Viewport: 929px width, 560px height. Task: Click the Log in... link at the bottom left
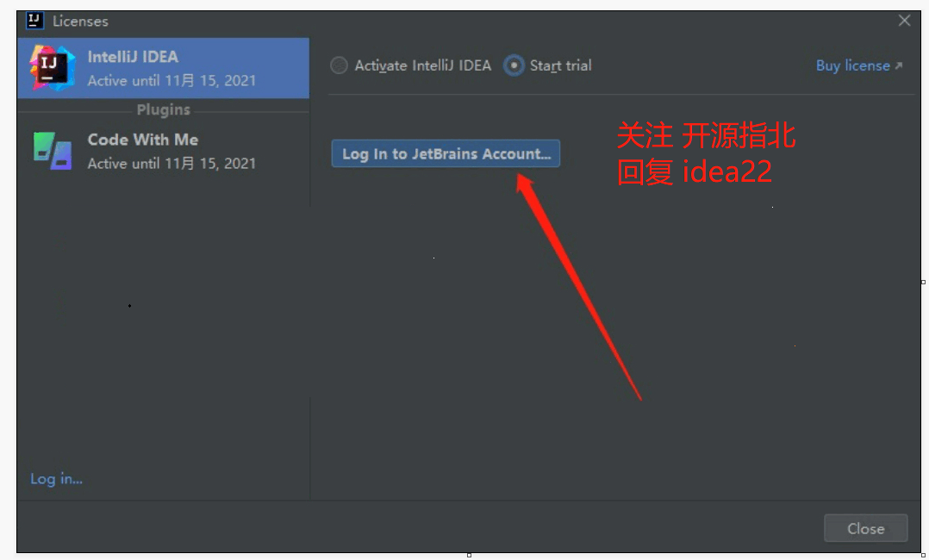[x=57, y=479]
